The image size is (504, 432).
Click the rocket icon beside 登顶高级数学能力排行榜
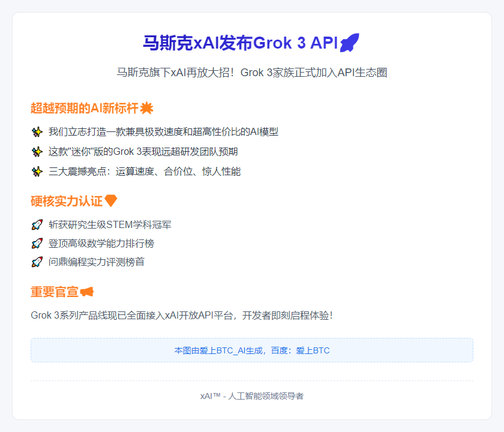[37, 244]
